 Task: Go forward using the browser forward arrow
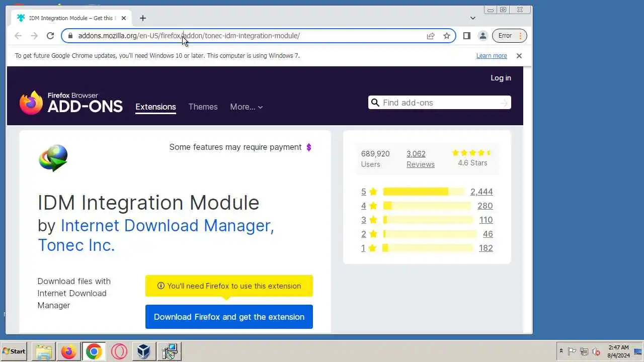(x=34, y=36)
